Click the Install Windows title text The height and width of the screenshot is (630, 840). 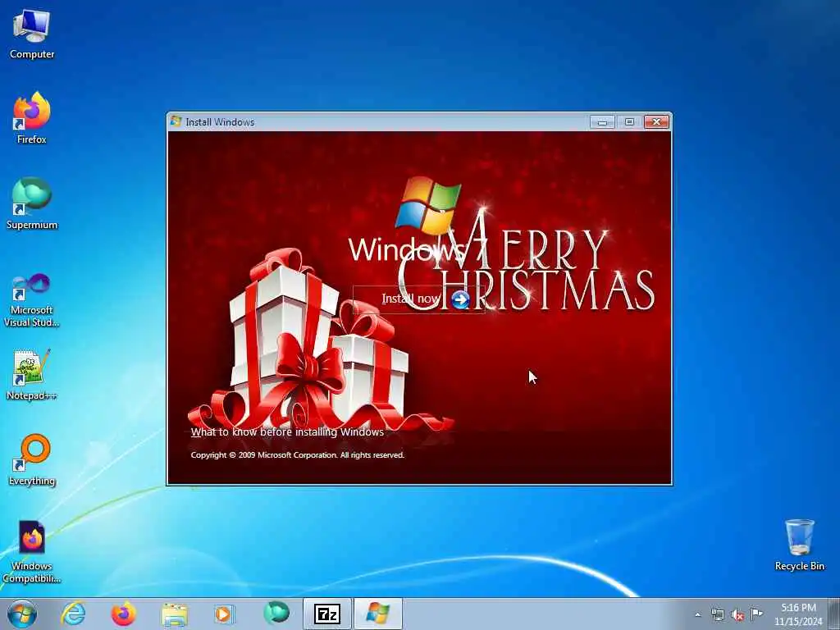pos(220,122)
